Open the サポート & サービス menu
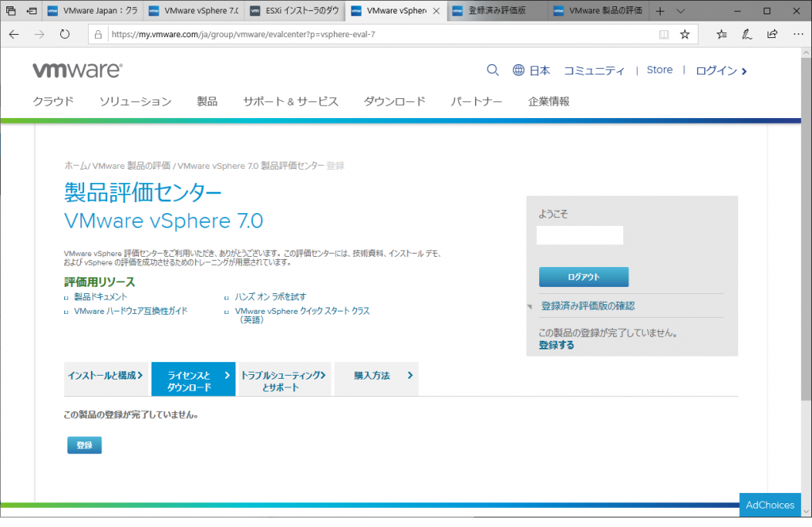This screenshot has width=812, height=527. coord(290,101)
